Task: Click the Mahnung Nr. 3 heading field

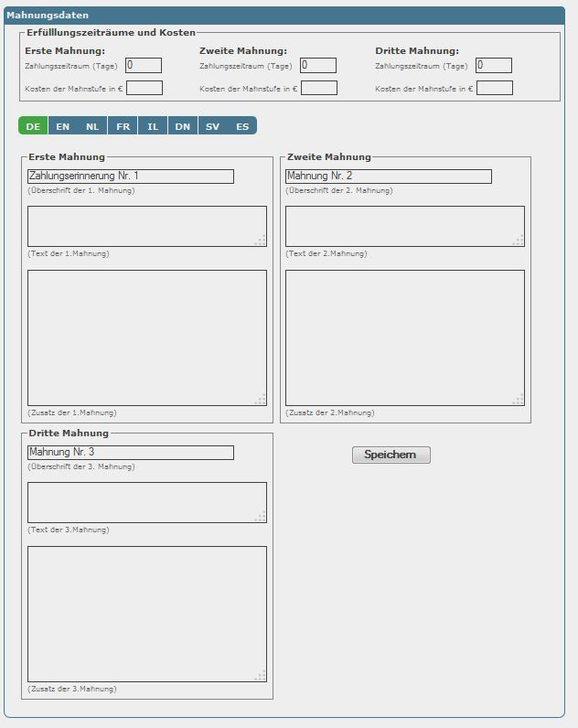Action: coord(131,453)
